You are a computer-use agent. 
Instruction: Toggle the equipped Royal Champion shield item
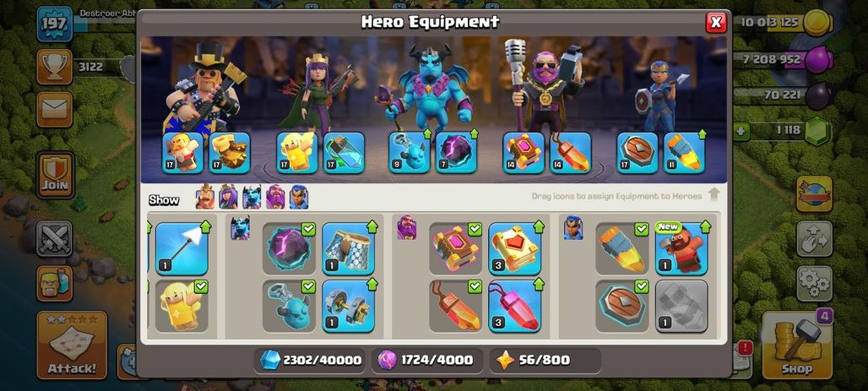[x=621, y=306]
